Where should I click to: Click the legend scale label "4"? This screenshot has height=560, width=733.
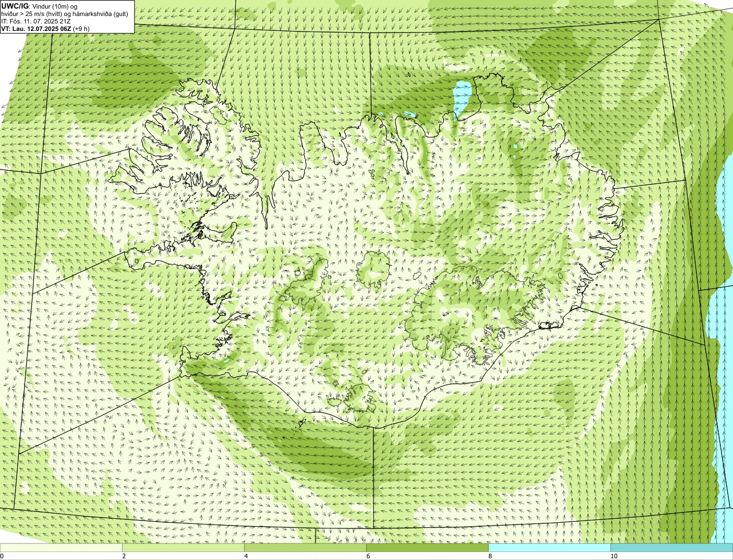[246, 556]
